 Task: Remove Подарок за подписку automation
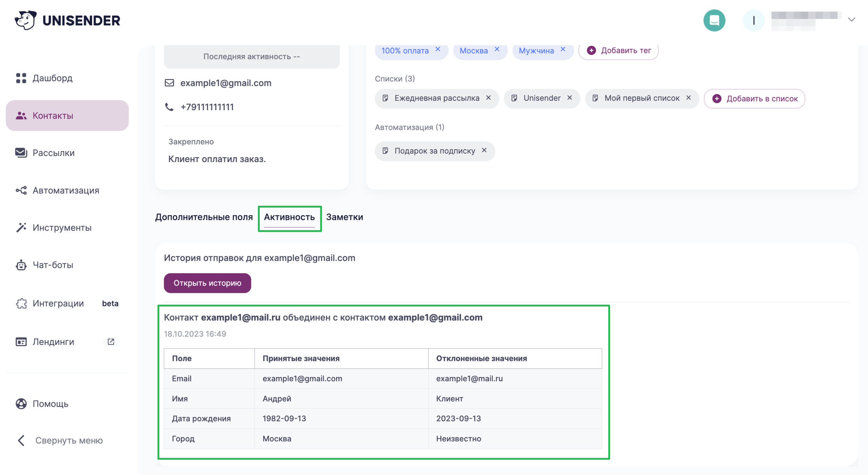(x=484, y=150)
